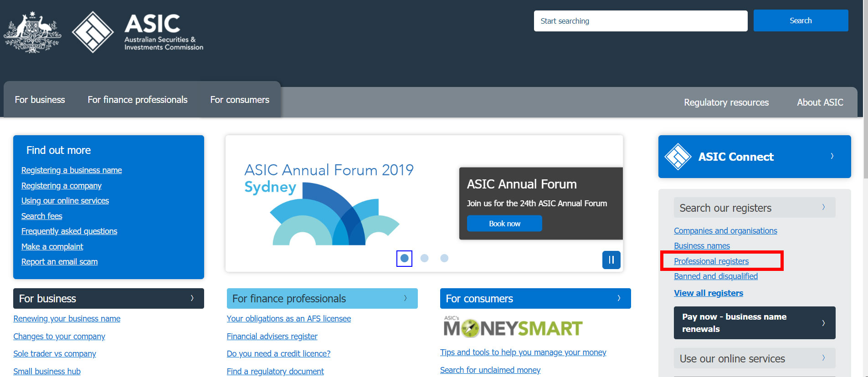The image size is (868, 377).
Task: Open Find a regulatory document link
Action: tap(275, 372)
